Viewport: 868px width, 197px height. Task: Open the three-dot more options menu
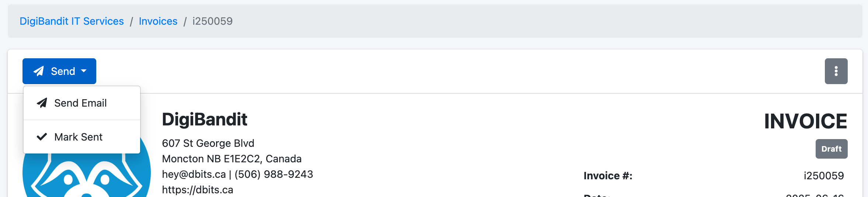coord(836,71)
